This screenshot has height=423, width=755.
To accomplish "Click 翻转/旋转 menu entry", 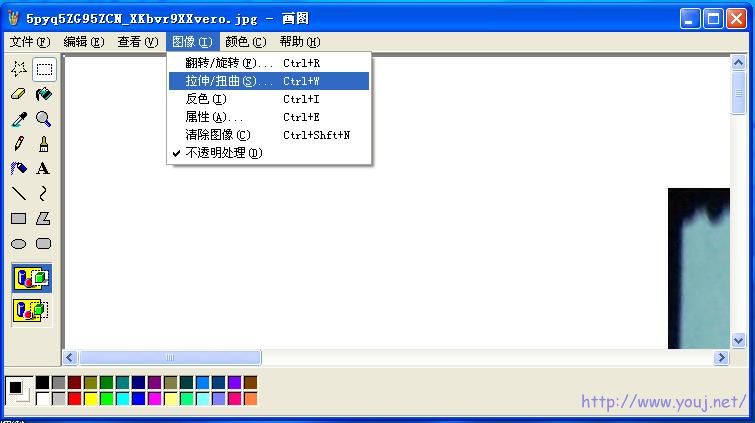I will [228, 63].
